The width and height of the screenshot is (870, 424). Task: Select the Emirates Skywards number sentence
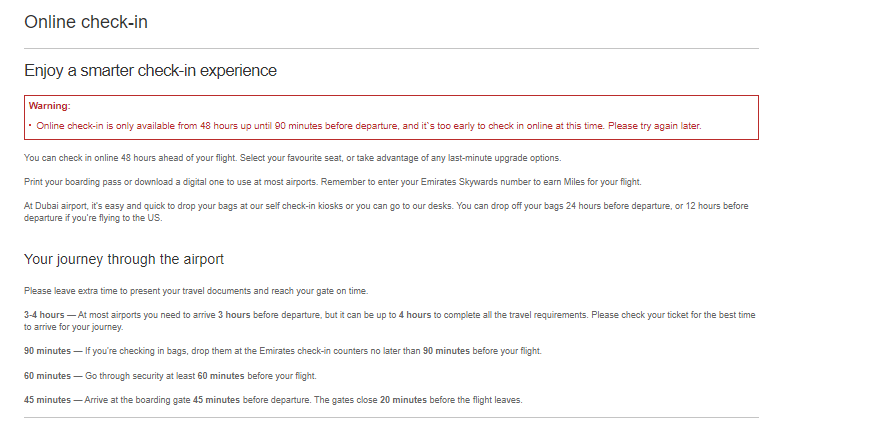pos(481,182)
